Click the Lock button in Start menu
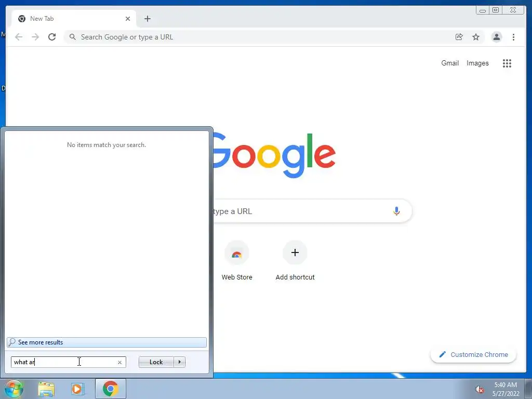 (x=156, y=362)
